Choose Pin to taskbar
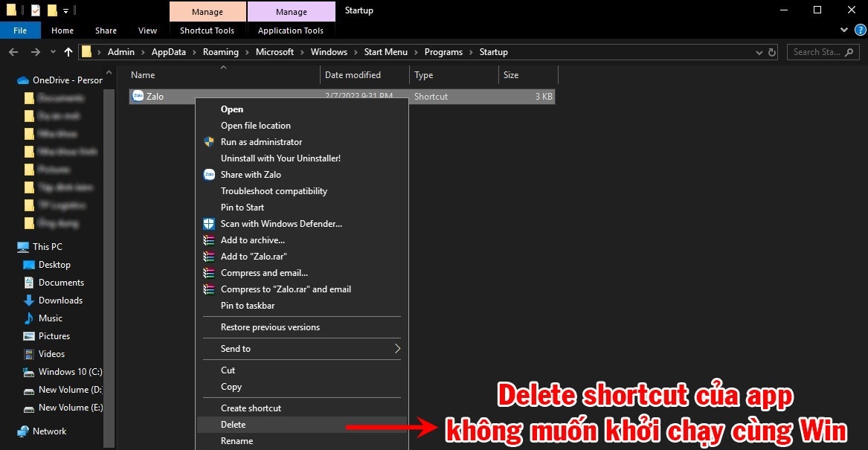Image resolution: width=868 pixels, height=450 pixels. (x=302, y=305)
